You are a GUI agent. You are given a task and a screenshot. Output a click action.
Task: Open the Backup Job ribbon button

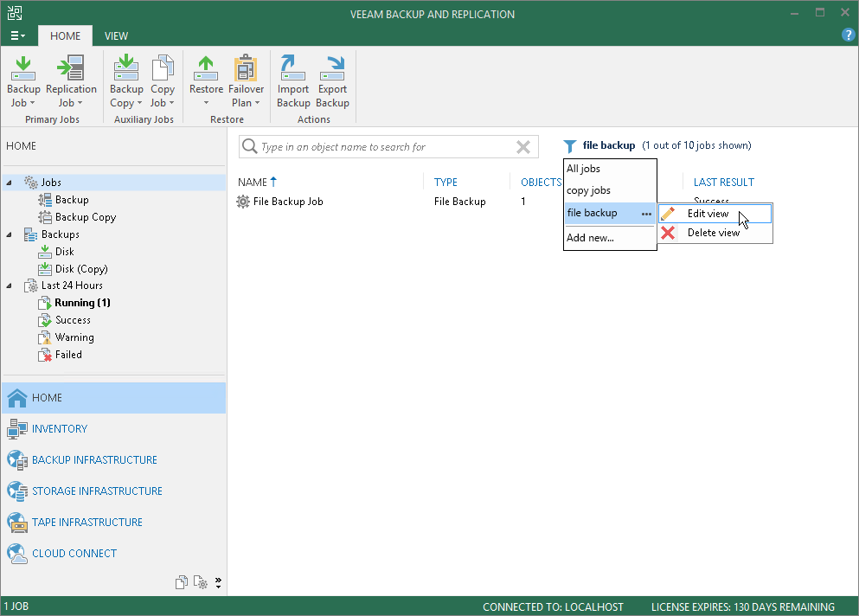tap(23, 81)
